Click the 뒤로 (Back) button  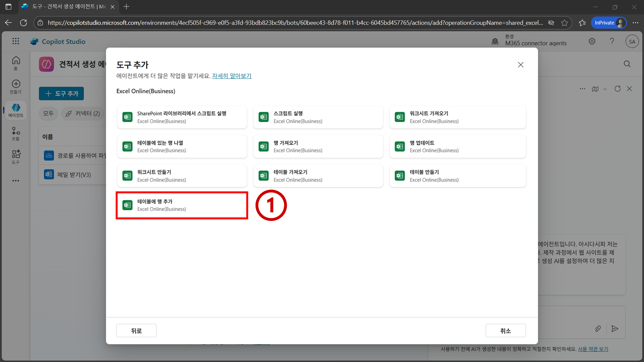pyautogui.click(x=136, y=330)
